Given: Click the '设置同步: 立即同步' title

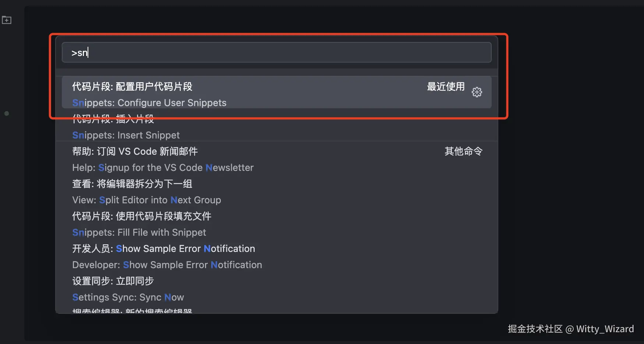Looking at the screenshot, I should click(113, 281).
